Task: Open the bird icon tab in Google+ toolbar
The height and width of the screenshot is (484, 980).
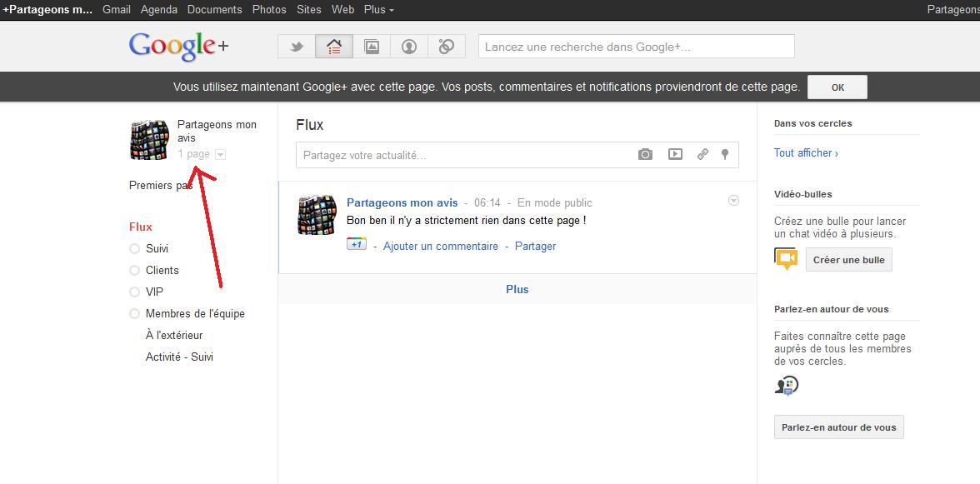Action: (x=297, y=46)
